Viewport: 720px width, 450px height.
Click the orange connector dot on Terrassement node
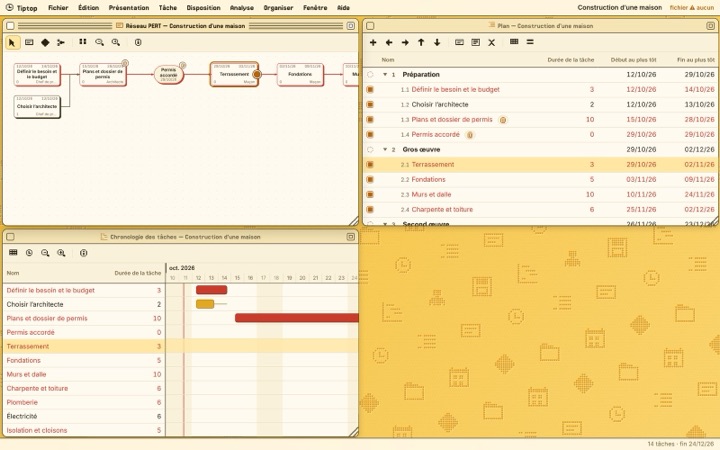pyautogui.click(x=257, y=74)
